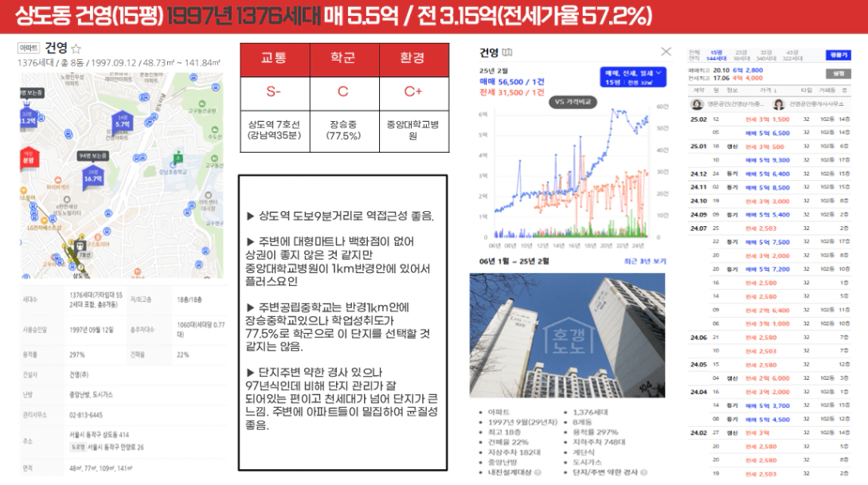Click the 매매 56,500 / 1건 summary text
This screenshot has height=485, width=868.
click(512, 81)
